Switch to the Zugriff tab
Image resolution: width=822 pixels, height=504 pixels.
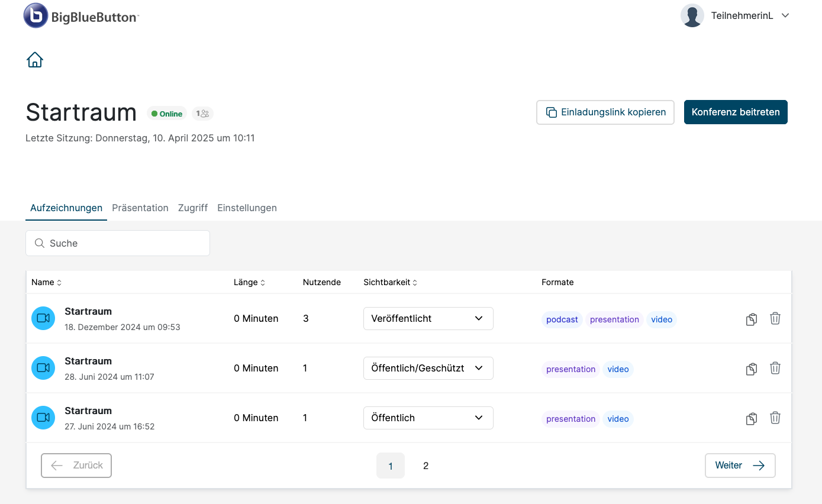tap(193, 208)
